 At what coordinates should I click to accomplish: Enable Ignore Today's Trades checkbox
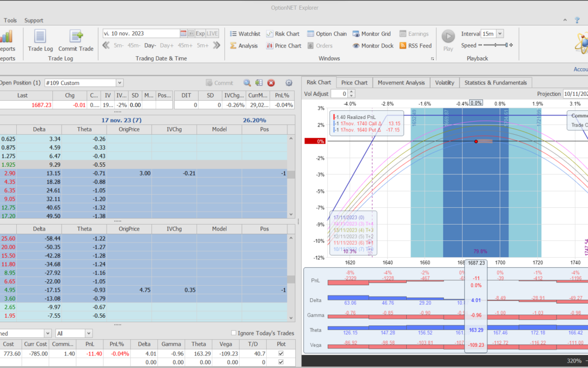pos(234,333)
